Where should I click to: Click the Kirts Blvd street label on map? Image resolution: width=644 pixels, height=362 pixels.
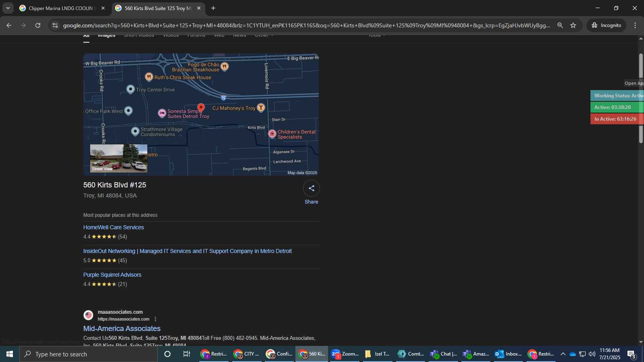click(256, 128)
